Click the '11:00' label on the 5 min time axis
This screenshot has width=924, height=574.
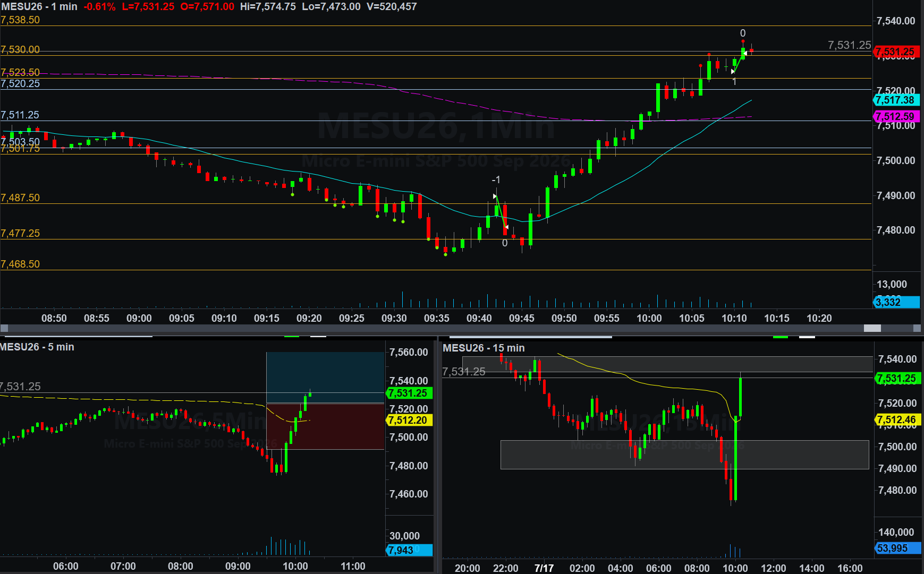coord(353,566)
